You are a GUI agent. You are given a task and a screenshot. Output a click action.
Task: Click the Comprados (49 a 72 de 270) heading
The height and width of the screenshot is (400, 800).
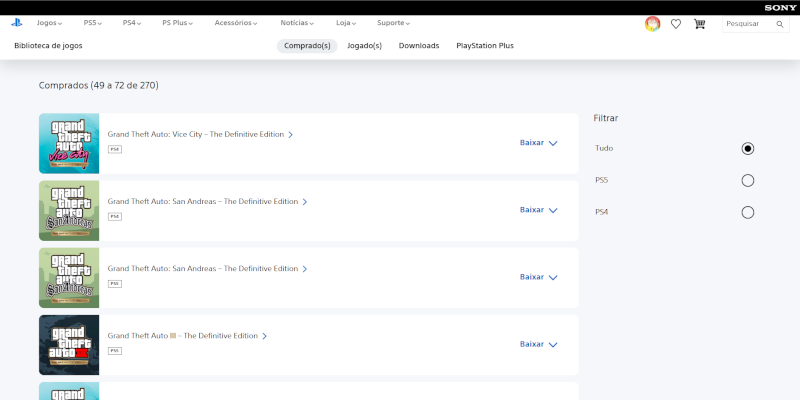click(x=98, y=86)
